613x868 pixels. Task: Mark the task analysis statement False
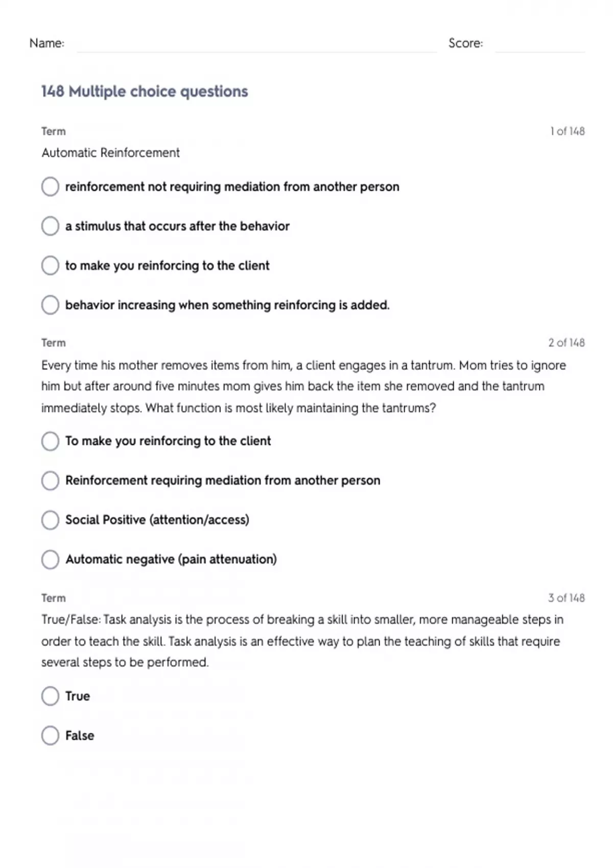point(50,736)
